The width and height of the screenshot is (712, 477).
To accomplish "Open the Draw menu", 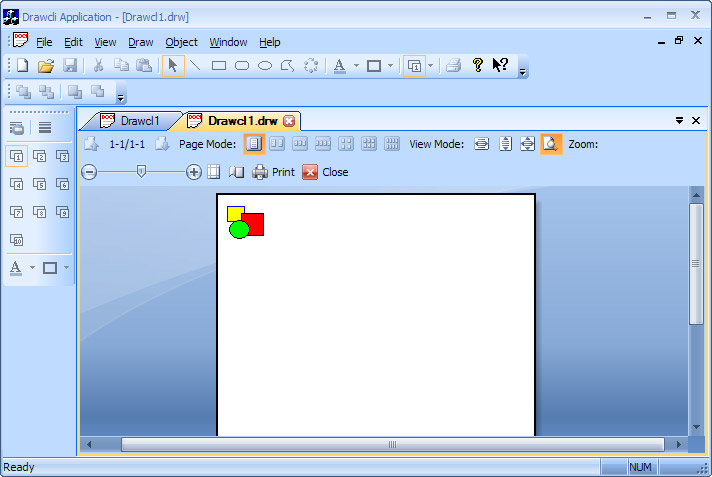I will click(141, 42).
